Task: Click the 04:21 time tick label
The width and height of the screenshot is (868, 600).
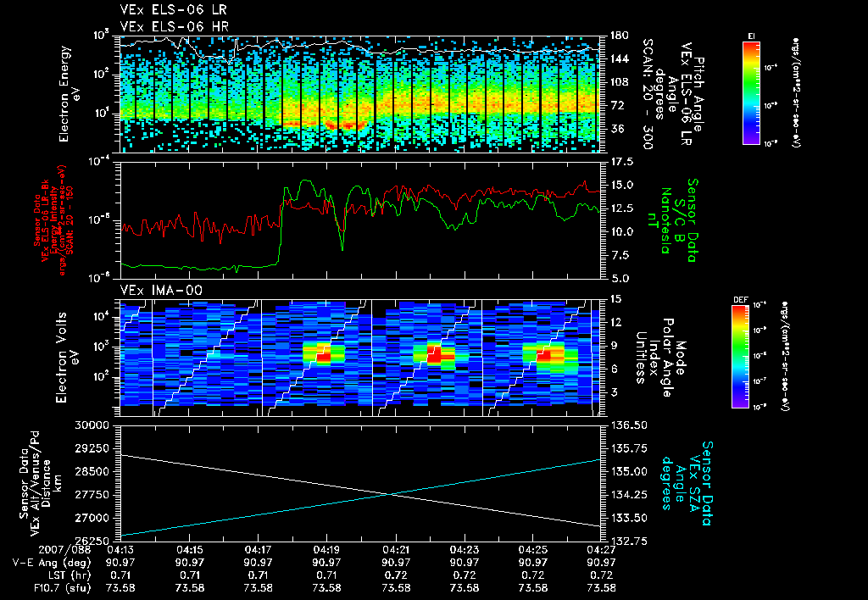Action: coord(396,550)
